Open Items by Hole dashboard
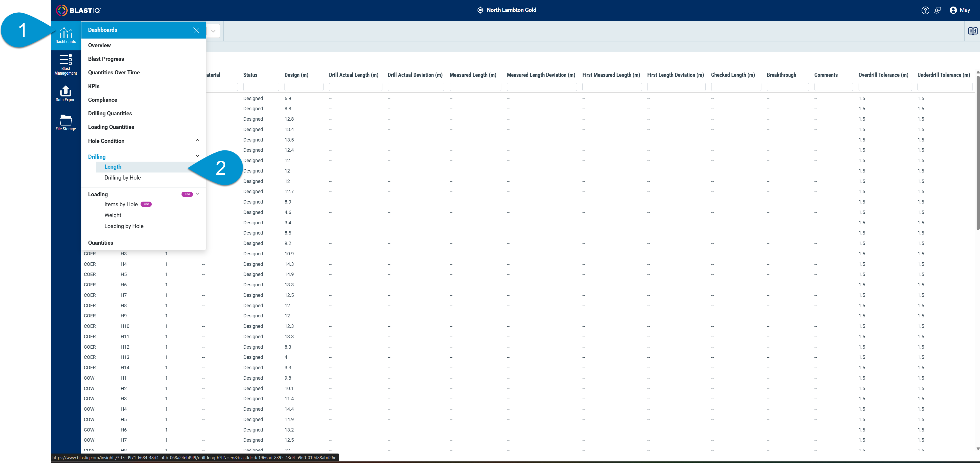The image size is (980, 463). [121, 204]
